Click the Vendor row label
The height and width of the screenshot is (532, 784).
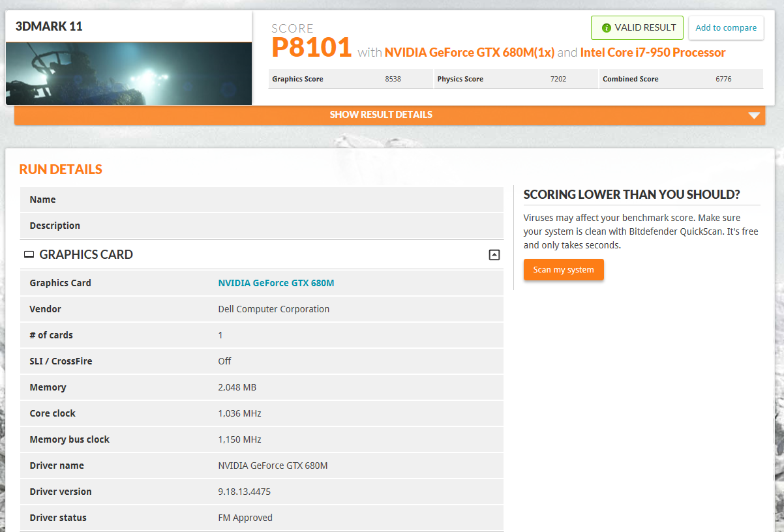pyautogui.click(x=45, y=309)
